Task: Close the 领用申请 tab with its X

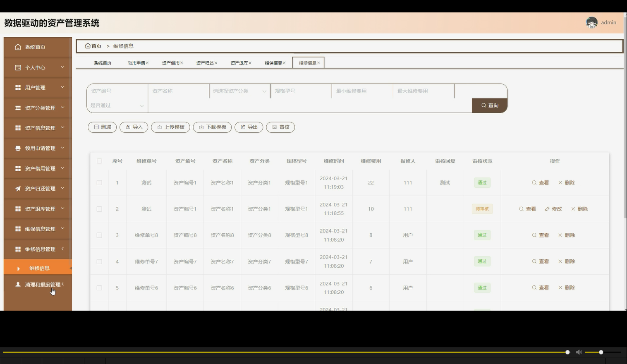Action: click(147, 63)
